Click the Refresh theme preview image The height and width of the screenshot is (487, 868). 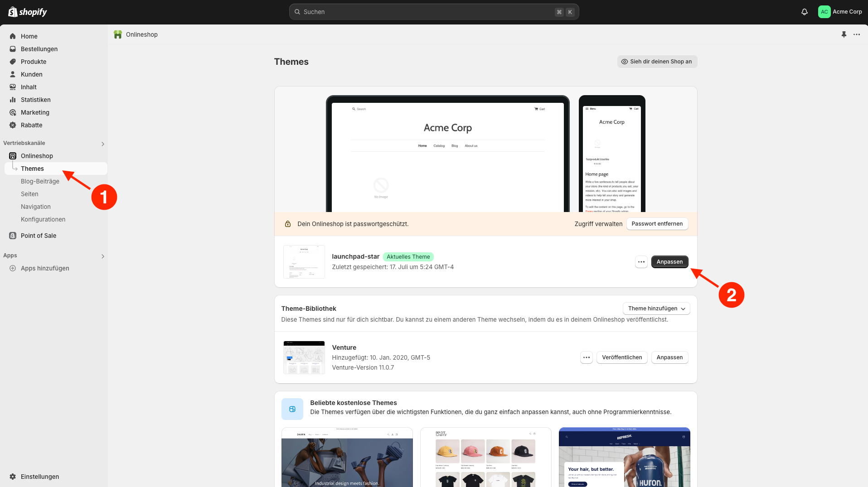point(624,457)
